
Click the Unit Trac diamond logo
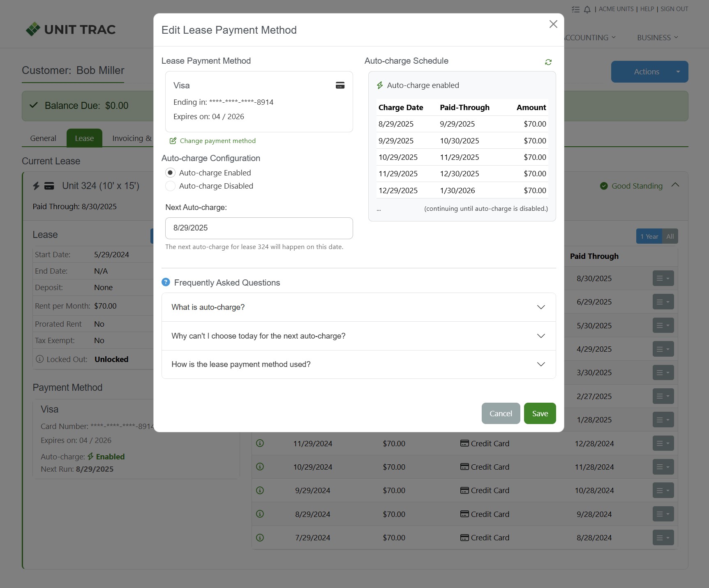(x=33, y=29)
